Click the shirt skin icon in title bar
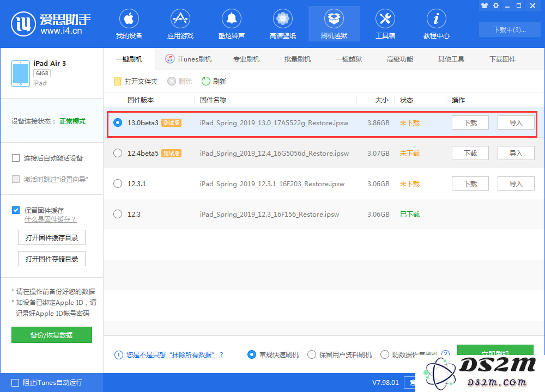Viewport: 545px width, 392px height. pyautogui.click(x=485, y=5)
